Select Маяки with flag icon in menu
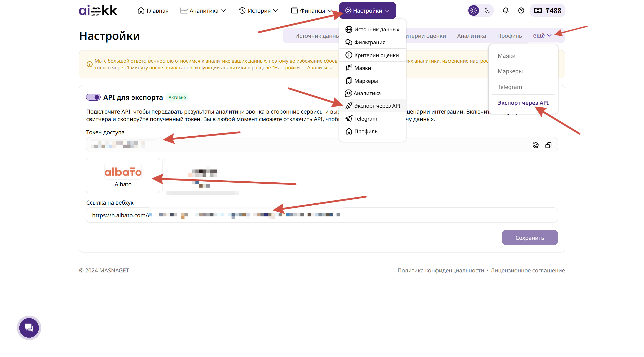The width and height of the screenshot is (644, 357). point(363,68)
